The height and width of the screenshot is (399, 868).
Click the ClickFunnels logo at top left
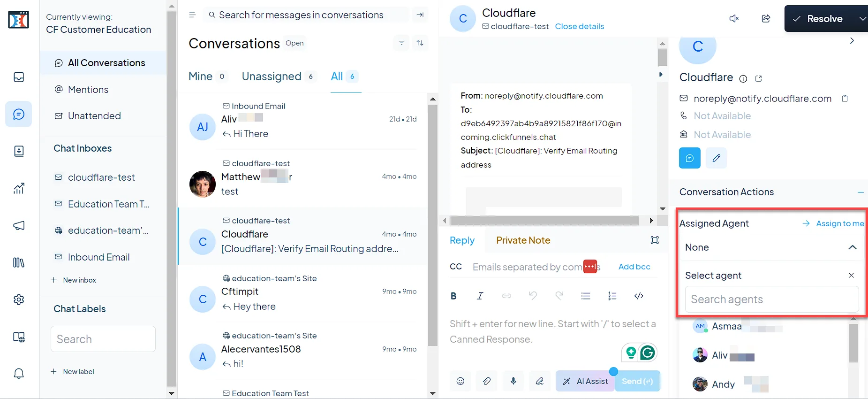pyautogui.click(x=19, y=20)
